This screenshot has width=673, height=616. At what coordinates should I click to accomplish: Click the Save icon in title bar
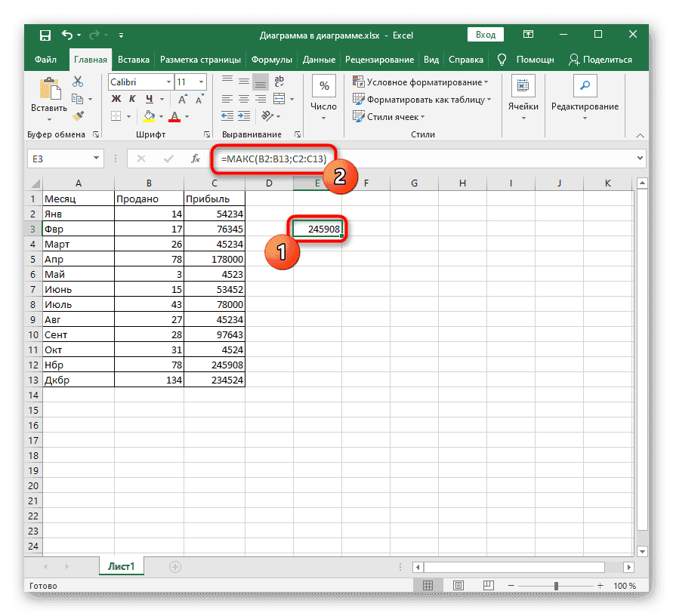[45, 35]
